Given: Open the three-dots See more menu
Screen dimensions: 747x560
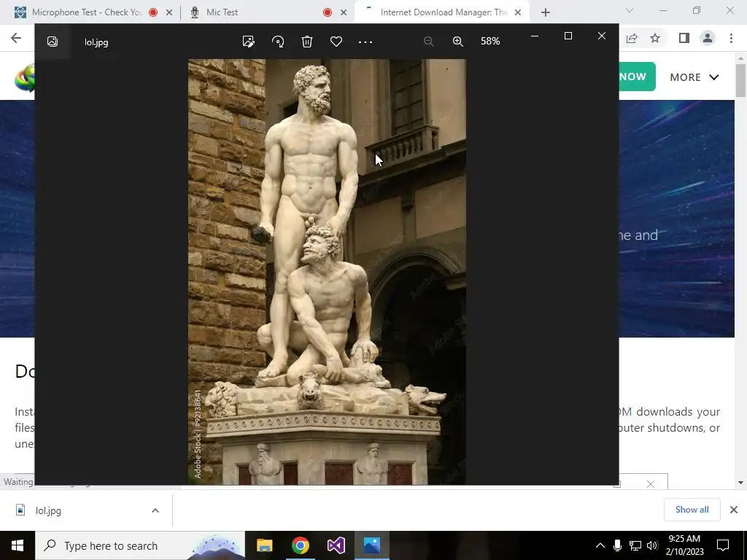Looking at the screenshot, I should (365, 42).
